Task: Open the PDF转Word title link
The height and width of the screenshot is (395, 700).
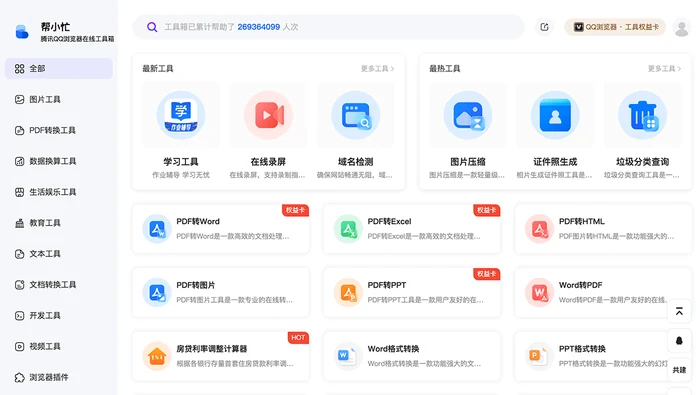Action: [x=198, y=221]
